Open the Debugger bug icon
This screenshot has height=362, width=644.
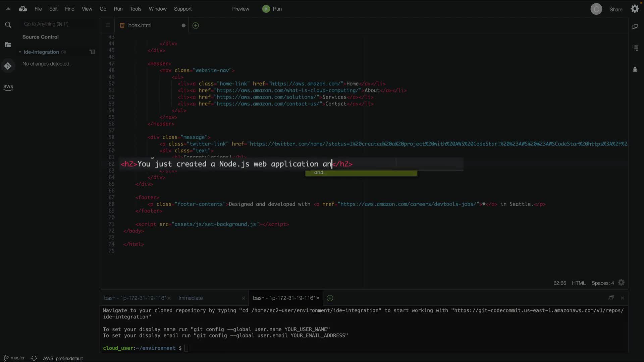[x=635, y=69]
